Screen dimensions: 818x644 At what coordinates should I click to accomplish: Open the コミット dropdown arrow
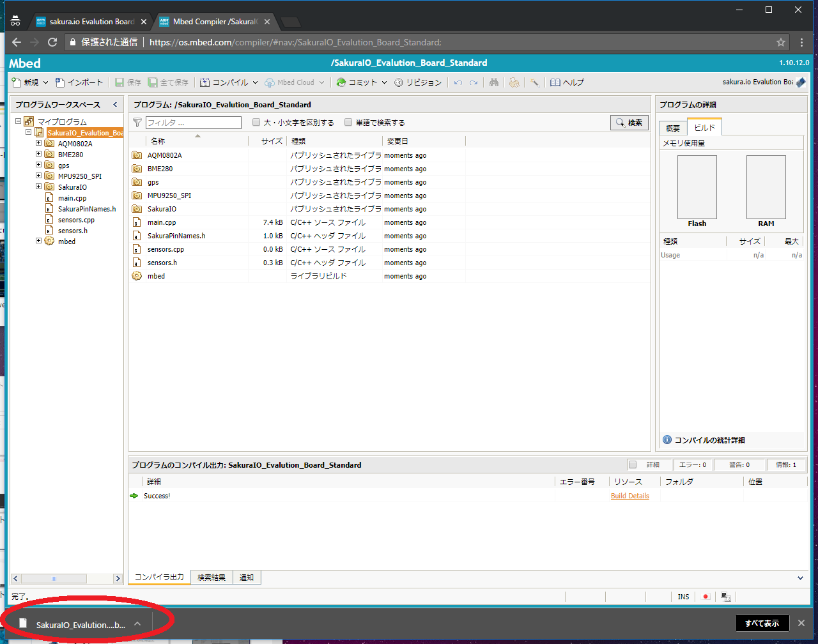pyautogui.click(x=384, y=82)
